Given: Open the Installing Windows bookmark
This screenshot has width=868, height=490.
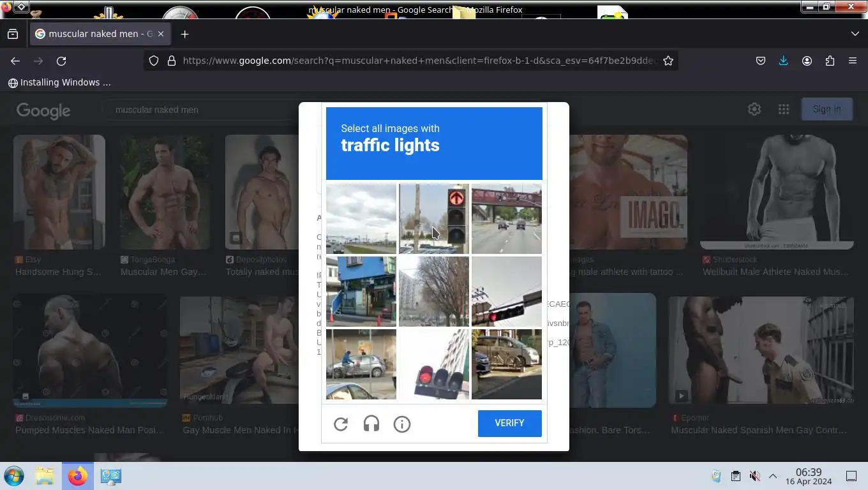Looking at the screenshot, I should (59, 82).
